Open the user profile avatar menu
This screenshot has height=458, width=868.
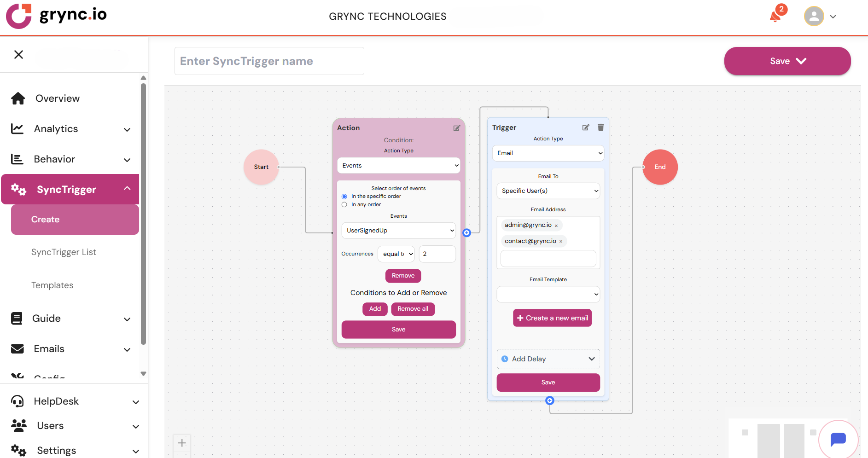[814, 16]
